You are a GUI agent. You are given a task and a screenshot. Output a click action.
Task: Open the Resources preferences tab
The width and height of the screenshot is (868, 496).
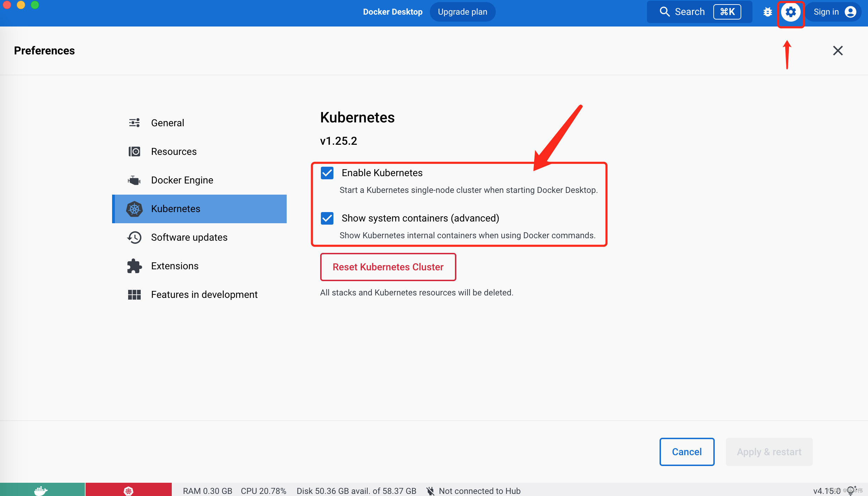coord(199,151)
